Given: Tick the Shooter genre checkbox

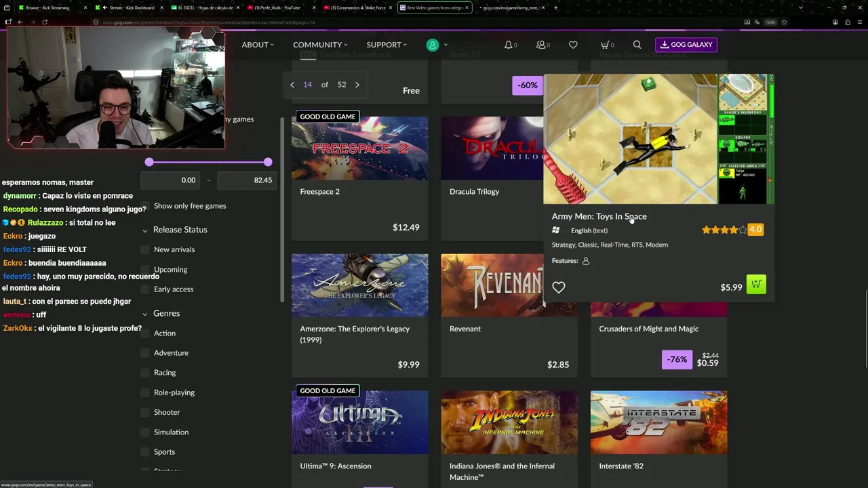Looking at the screenshot, I should point(145,412).
